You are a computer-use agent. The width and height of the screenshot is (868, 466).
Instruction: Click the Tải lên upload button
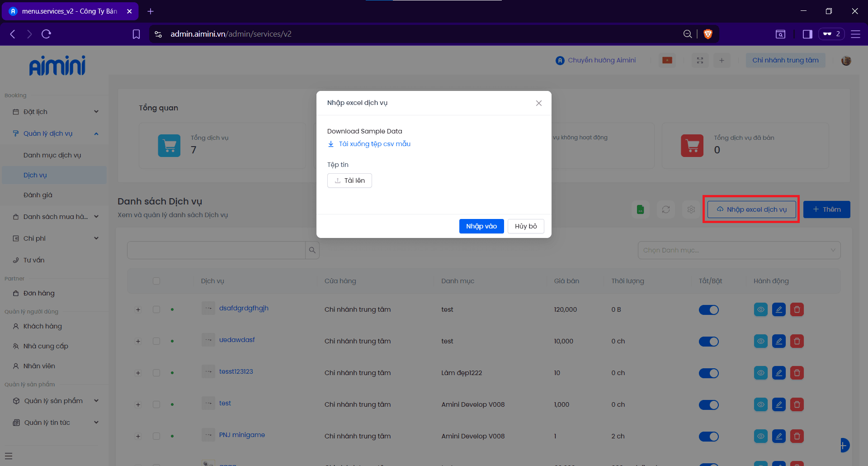[x=349, y=181]
